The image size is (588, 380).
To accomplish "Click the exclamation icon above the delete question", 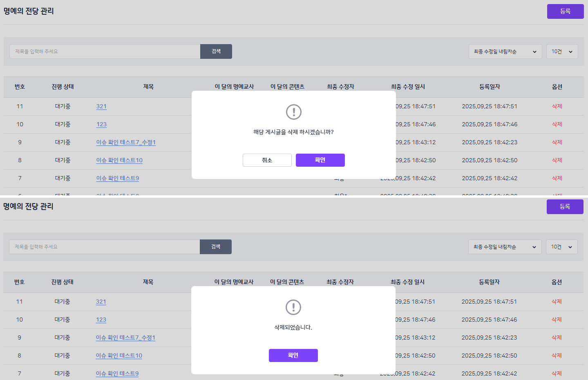I will (x=293, y=112).
